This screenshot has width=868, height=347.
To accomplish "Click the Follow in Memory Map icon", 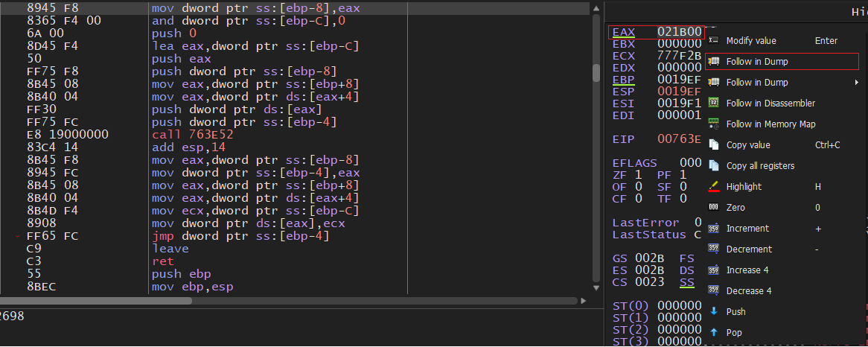I will point(714,124).
